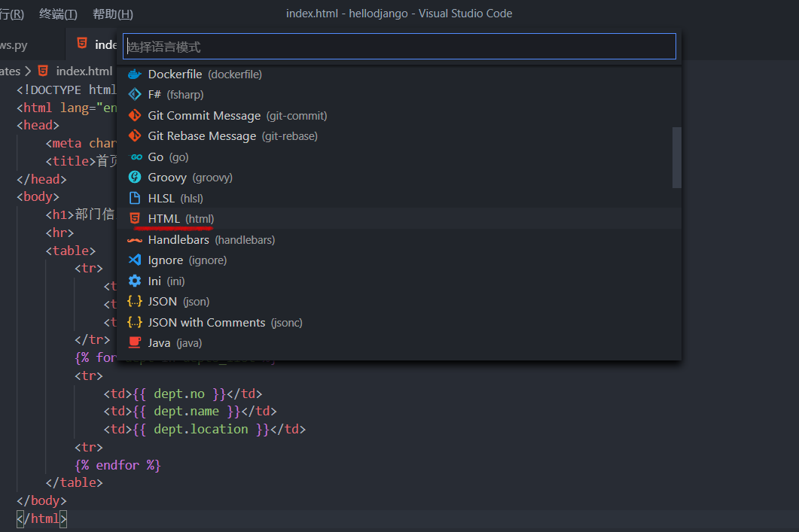
Task: Click the closing </html> tag line
Action: 41,518
